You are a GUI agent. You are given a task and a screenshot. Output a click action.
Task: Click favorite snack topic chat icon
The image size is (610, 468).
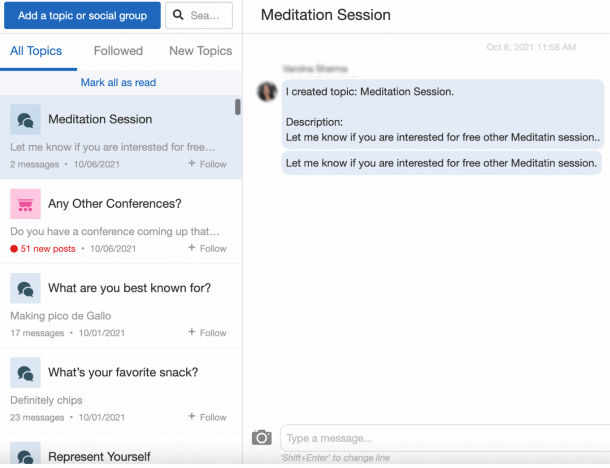pyautogui.click(x=25, y=373)
